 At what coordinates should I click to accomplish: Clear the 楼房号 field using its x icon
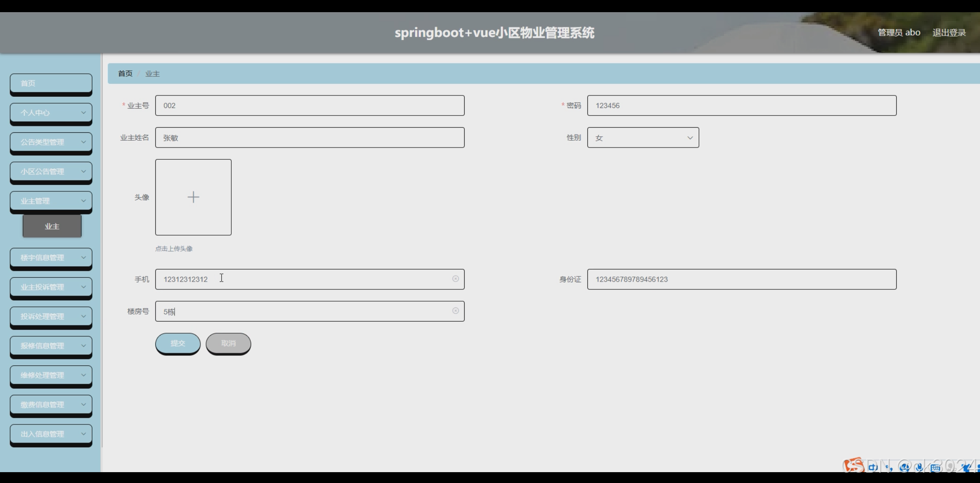point(455,311)
